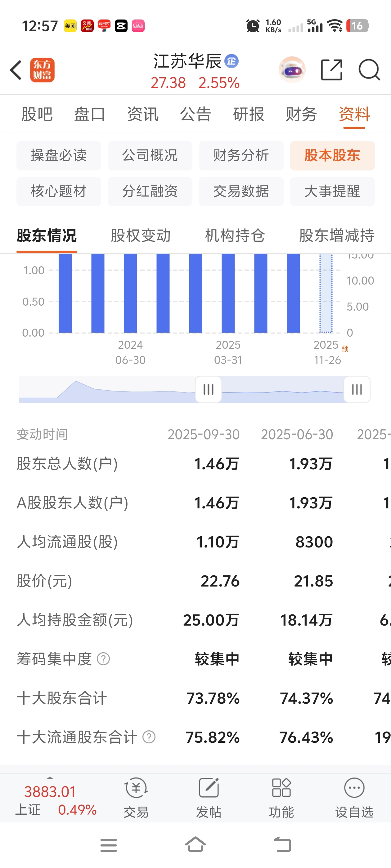Open the 大事提醒 section
The image size is (391, 868).
[332, 191]
